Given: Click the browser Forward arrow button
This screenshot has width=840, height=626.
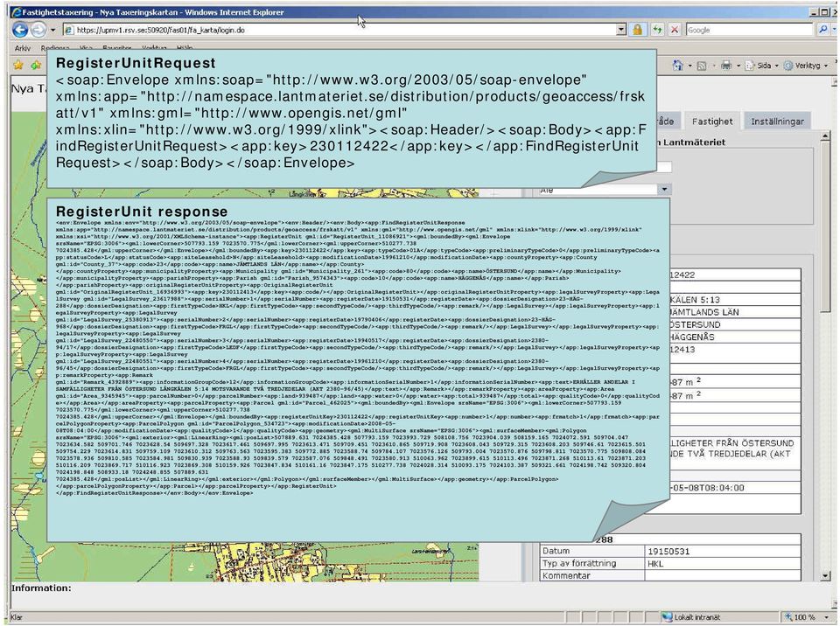Looking at the screenshot, I should pyautogui.click(x=38, y=30).
